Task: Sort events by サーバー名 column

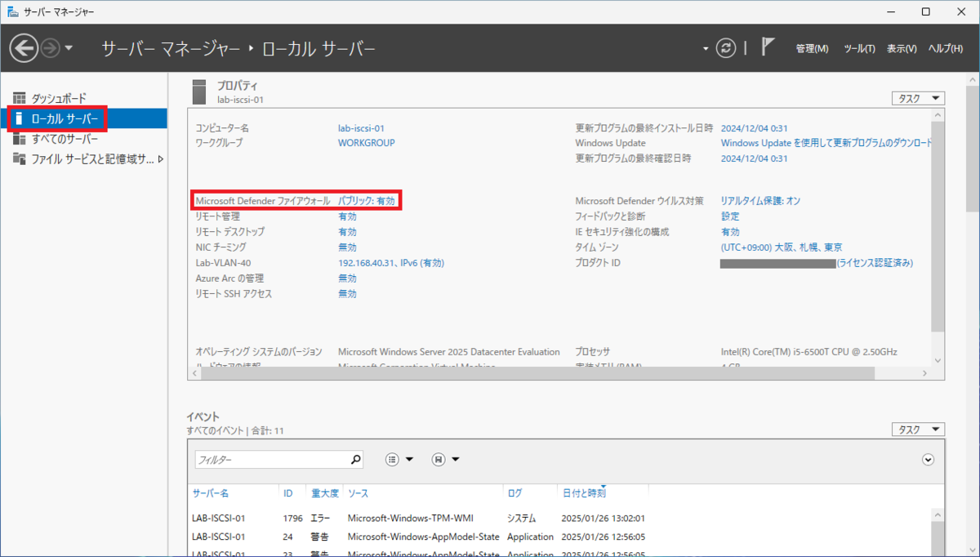Action: tap(211, 493)
